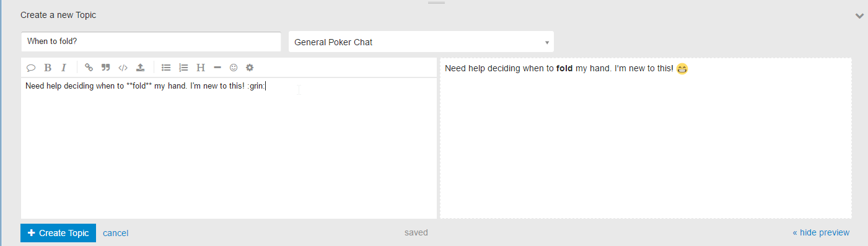Insert preformatted code with the code icon
868x246 pixels.
pos(123,68)
